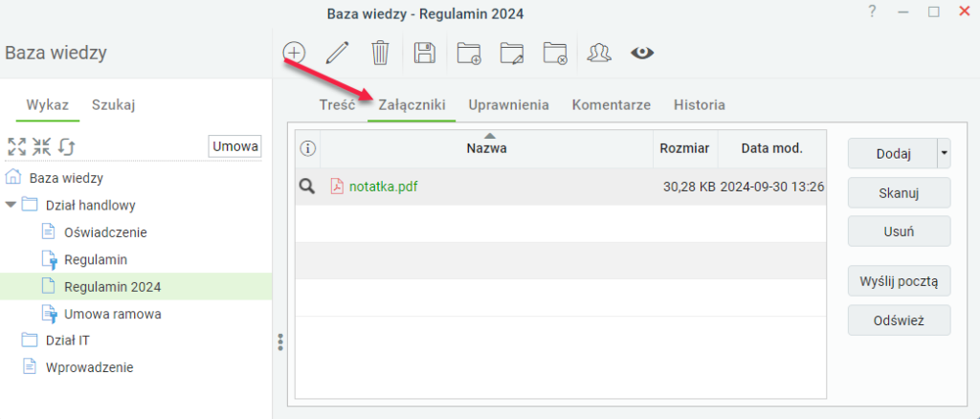The image size is (980, 419).
Task: Open the Szukaj tab
Action: 113,105
